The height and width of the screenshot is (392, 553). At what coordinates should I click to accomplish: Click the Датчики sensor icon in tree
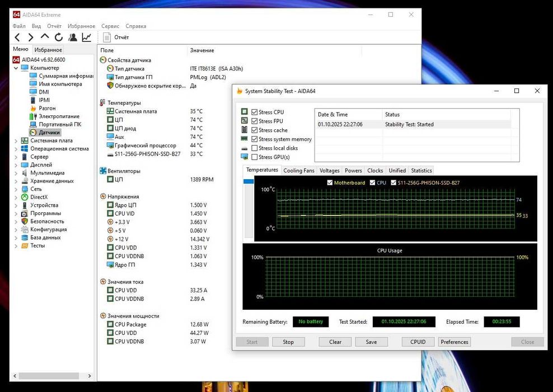[33, 132]
